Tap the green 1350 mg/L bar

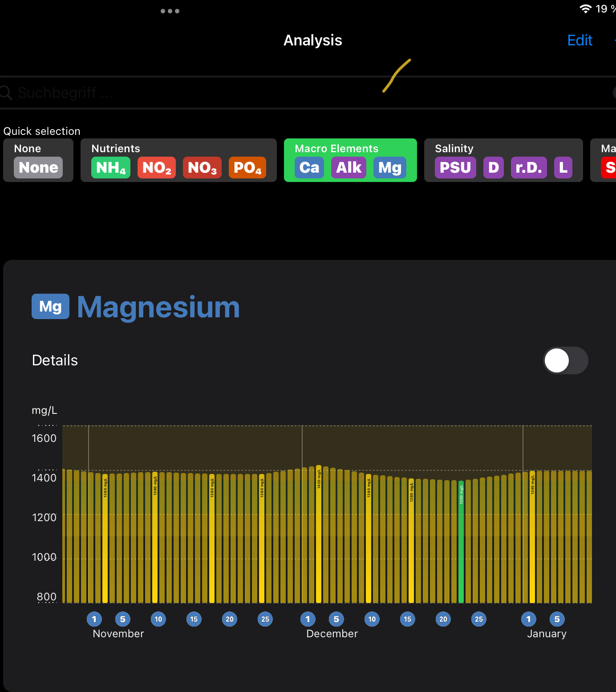pos(461,543)
